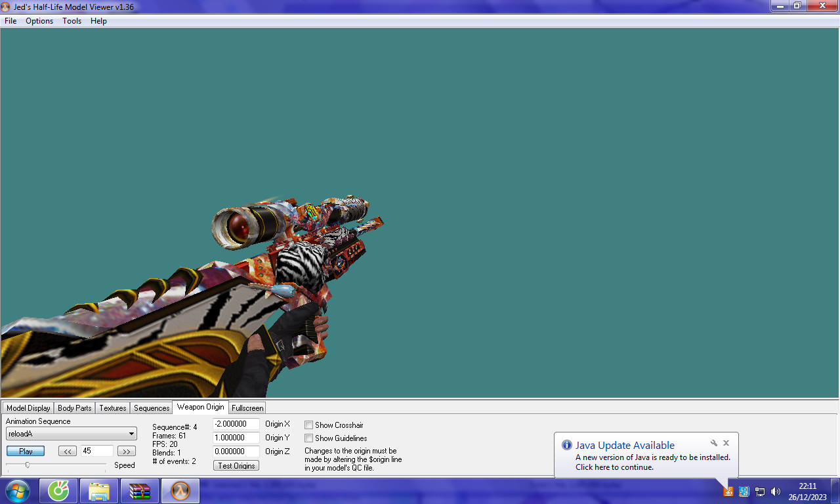Click the network connection tray icon

pos(760,492)
